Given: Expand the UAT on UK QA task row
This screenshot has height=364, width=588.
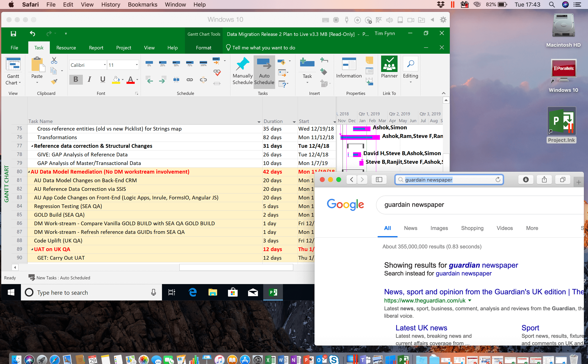Looking at the screenshot, I should click(x=32, y=249).
